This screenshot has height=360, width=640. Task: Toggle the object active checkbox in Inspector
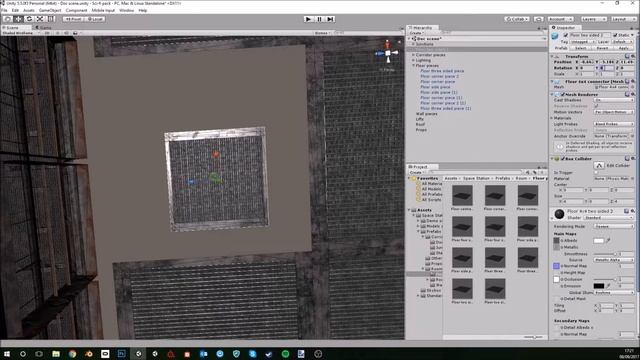click(565, 35)
